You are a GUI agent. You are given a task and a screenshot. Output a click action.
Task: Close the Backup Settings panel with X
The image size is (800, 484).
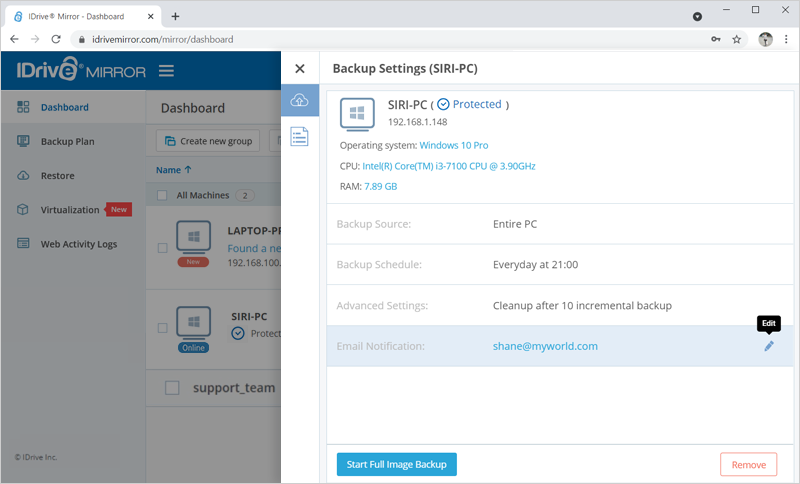tap(299, 69)
